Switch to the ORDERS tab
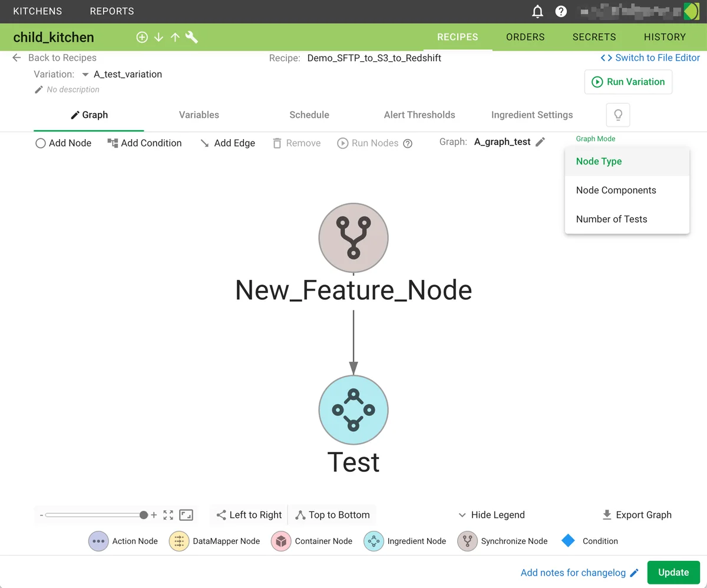 (524, 37)
